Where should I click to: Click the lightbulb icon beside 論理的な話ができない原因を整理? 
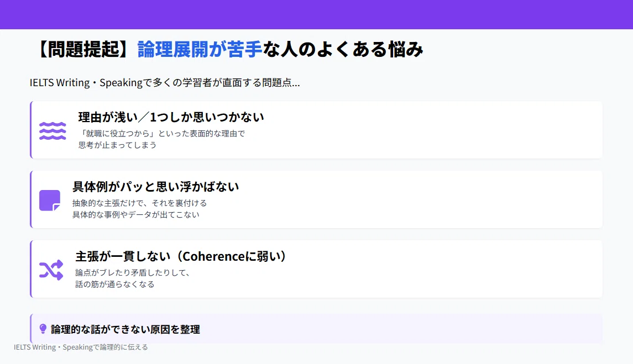point(43,329)
